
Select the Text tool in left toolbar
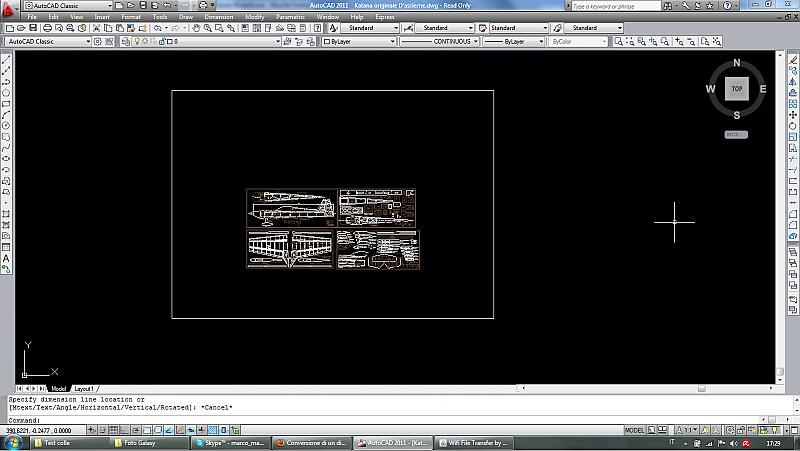point(6,258)
